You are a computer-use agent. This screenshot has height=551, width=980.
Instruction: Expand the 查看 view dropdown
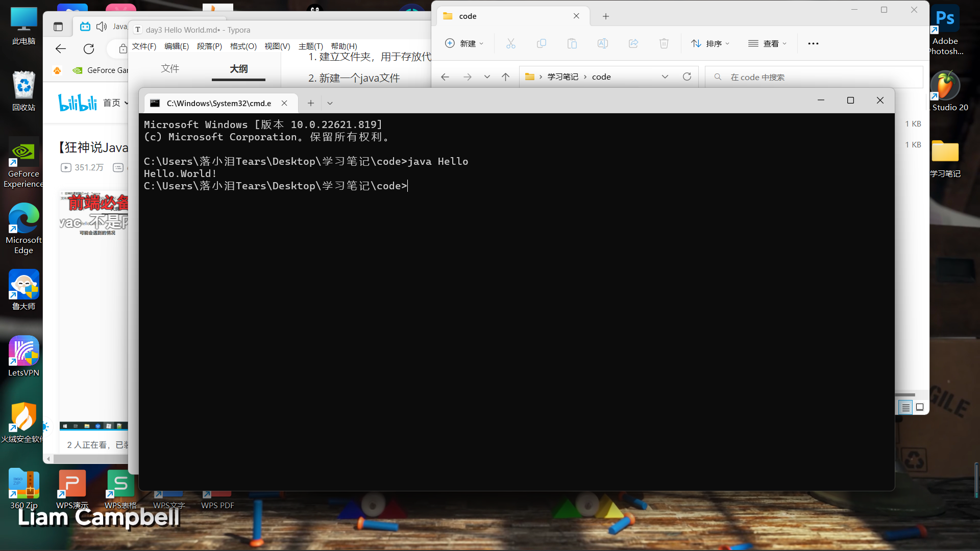tap(767, 44)
